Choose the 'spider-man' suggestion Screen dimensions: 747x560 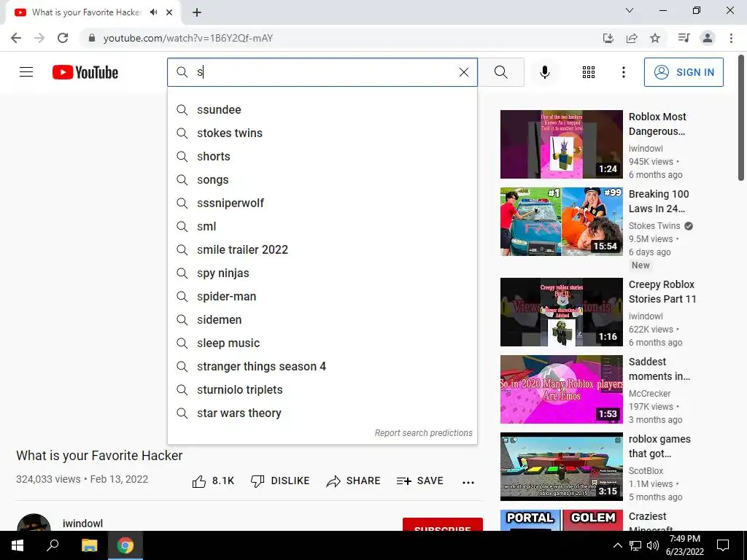322,296
